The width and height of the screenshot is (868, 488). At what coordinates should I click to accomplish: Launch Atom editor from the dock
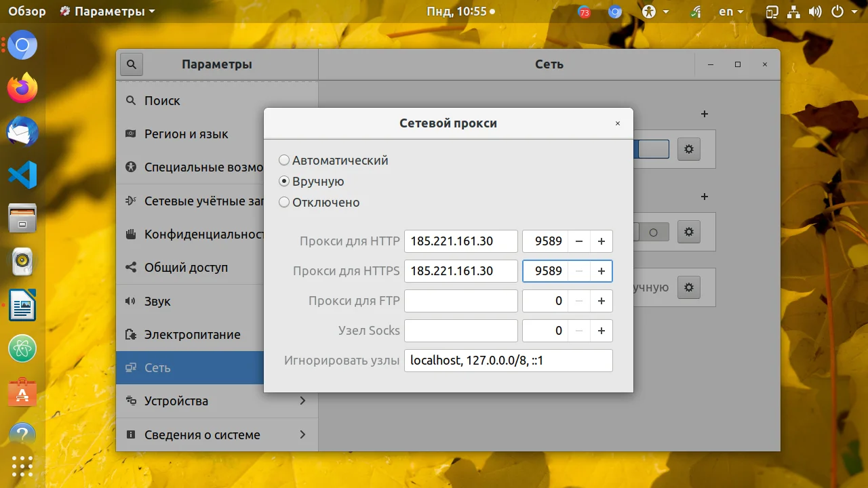[22, 348]
